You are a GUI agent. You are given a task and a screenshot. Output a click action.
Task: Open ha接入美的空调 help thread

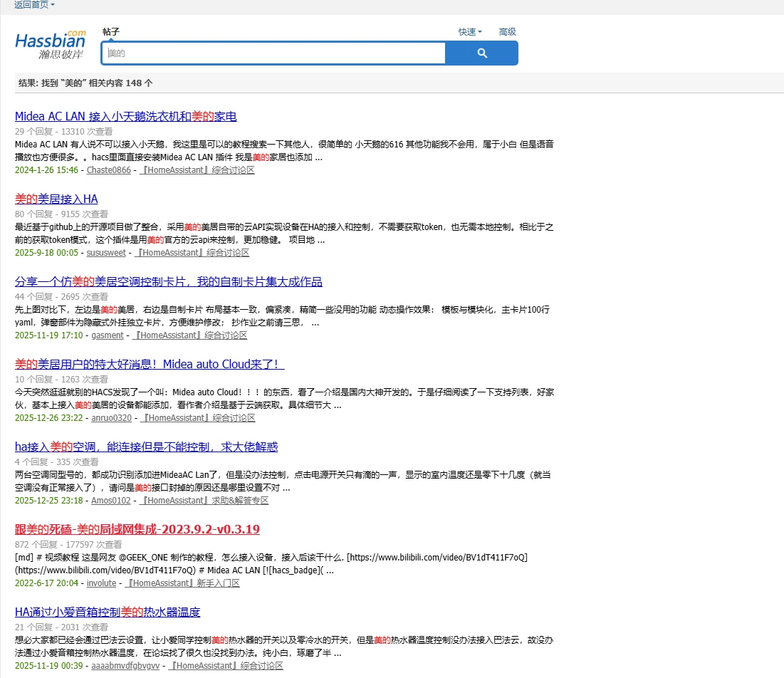coord(146,447)
